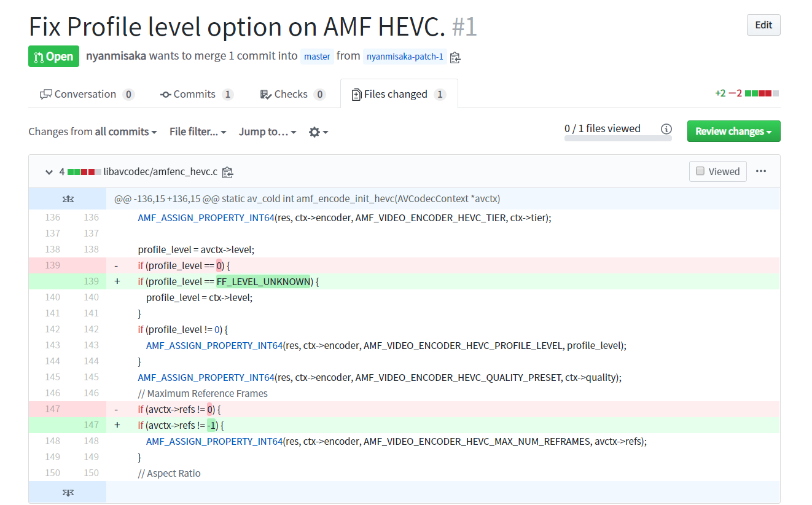Viewport: 812px width, 505px height.
Task: Open the diff settings gear menu
Action: 318,132
